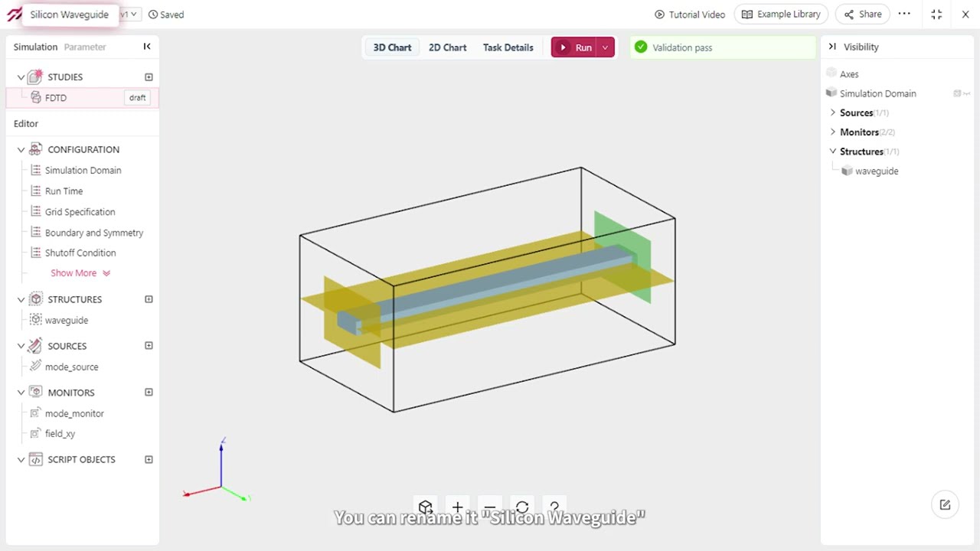Add a new source with plus icon
This screenshot has width=980, height=551.
(149, 346)
